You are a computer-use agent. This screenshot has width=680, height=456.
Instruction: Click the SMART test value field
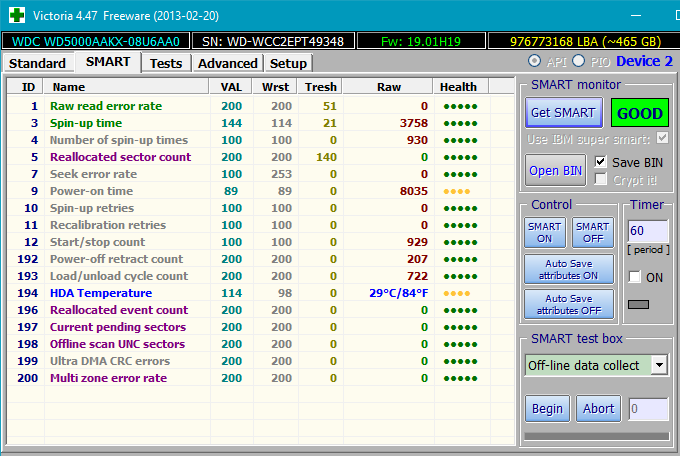click(648, 409)
